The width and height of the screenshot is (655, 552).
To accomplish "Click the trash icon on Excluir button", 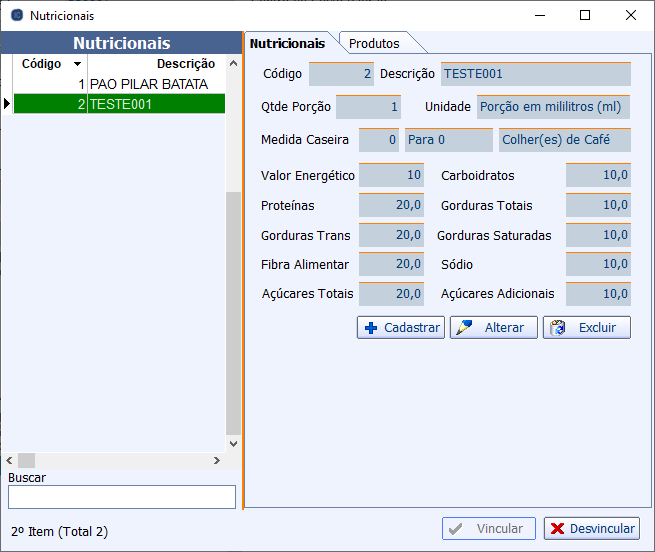I will (x=558, y=328).
